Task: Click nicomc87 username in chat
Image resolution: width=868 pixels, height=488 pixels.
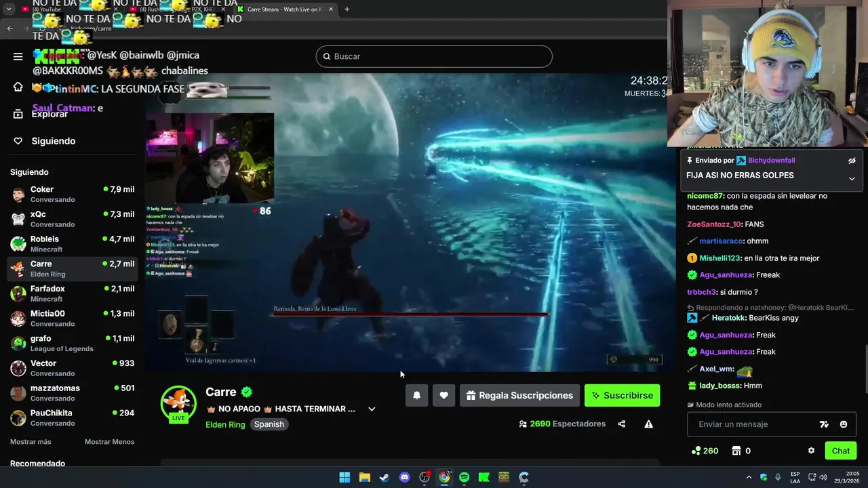Action: click(x=705, y=196)
